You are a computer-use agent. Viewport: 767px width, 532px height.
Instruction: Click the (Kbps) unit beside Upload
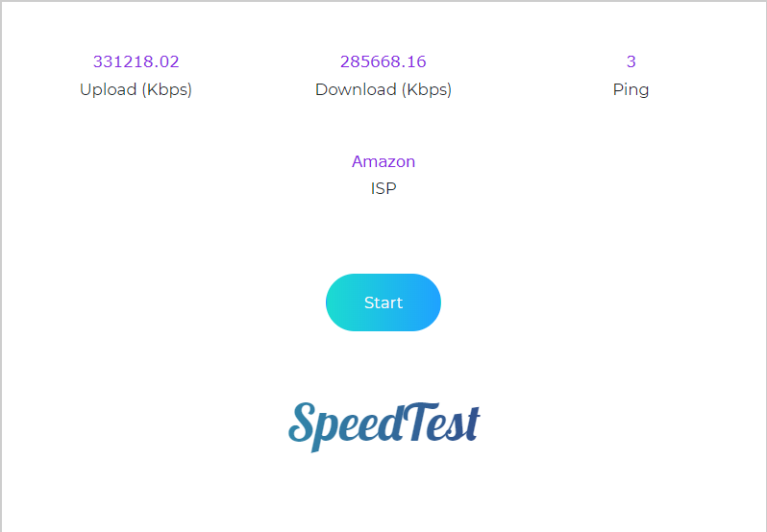(x=167, y=90)
